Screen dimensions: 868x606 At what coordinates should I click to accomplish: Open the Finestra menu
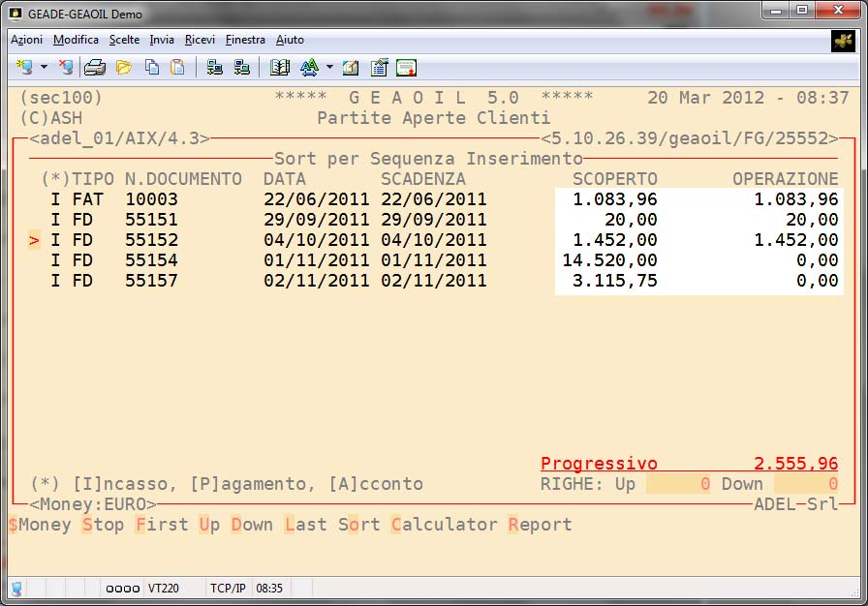point(245,40)
